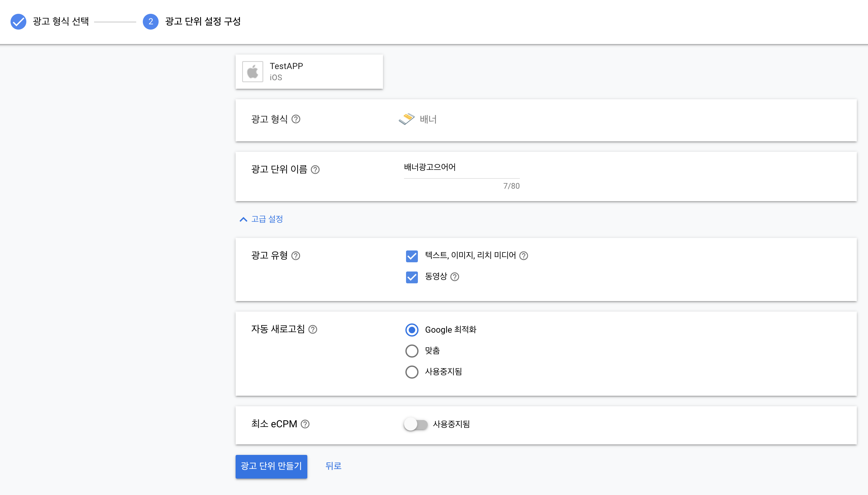Click help icon next to 광고 유형
The width and height of the screenshot is (868, 495).
(x=296, y=256)
